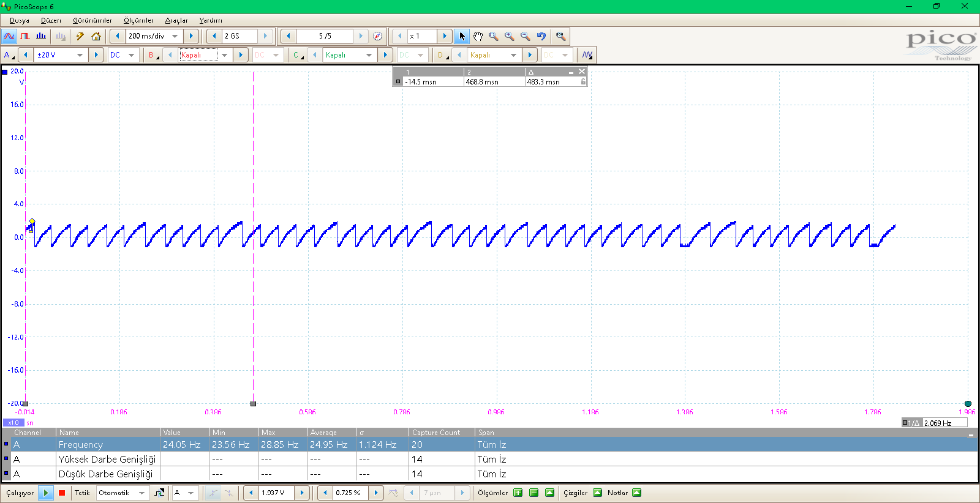Increase timebase with the right arrow
Viewport: 980px width, 503px height.
pyautogui.click(x=191, y=36)
